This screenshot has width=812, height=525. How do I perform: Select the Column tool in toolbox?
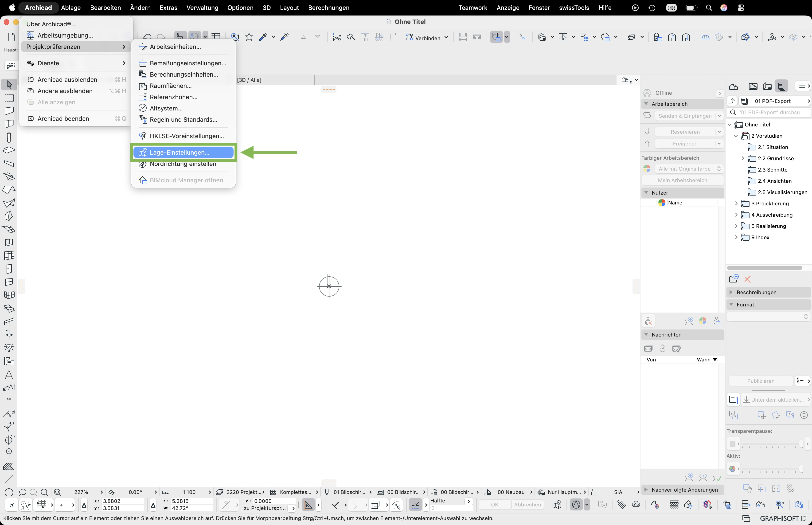pyautogui.click(x=9, y=137)
